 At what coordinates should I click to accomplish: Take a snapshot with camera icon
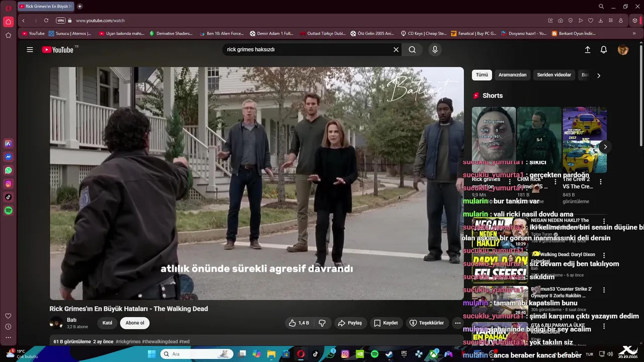click(x=560, y=21)
